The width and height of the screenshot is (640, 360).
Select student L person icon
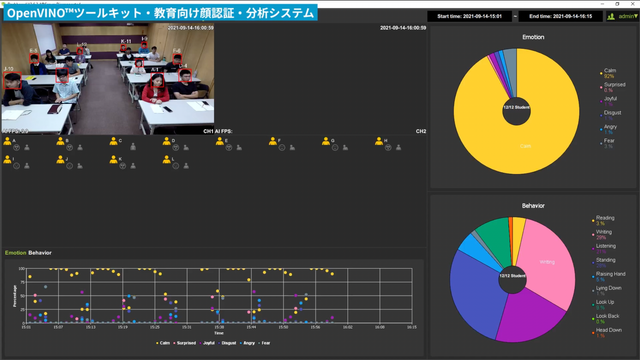point(166,159)
